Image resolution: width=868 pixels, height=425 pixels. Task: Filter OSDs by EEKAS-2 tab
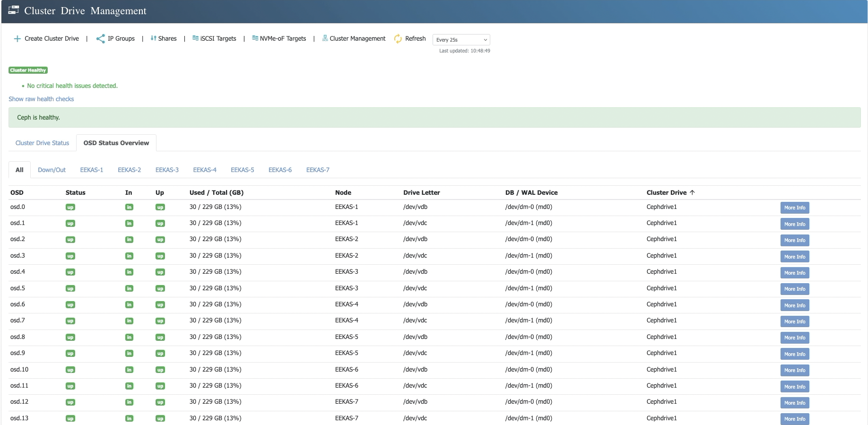(x=130, y=170)
